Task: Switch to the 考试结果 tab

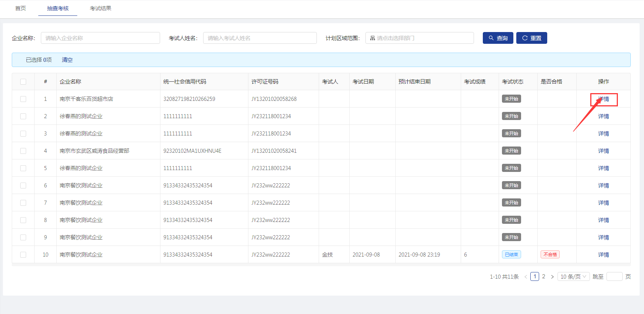Action: pos(100,8)
